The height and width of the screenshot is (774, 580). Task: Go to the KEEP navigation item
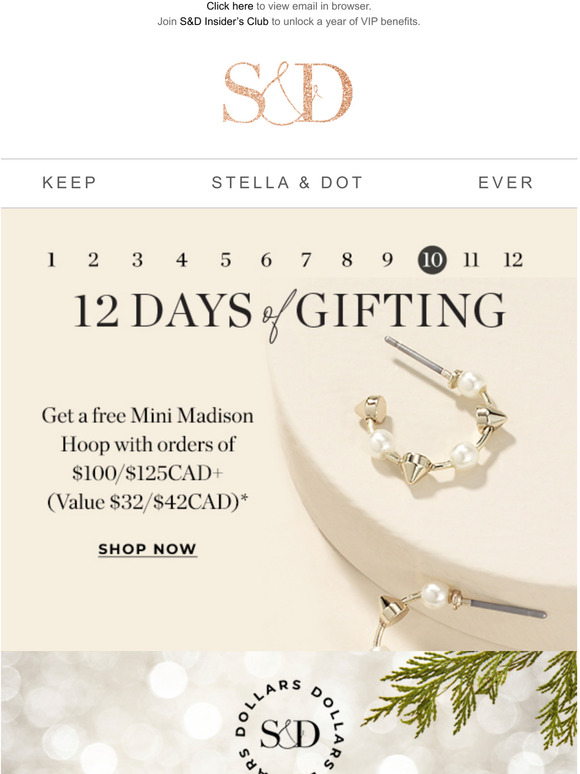coord(70,183)
